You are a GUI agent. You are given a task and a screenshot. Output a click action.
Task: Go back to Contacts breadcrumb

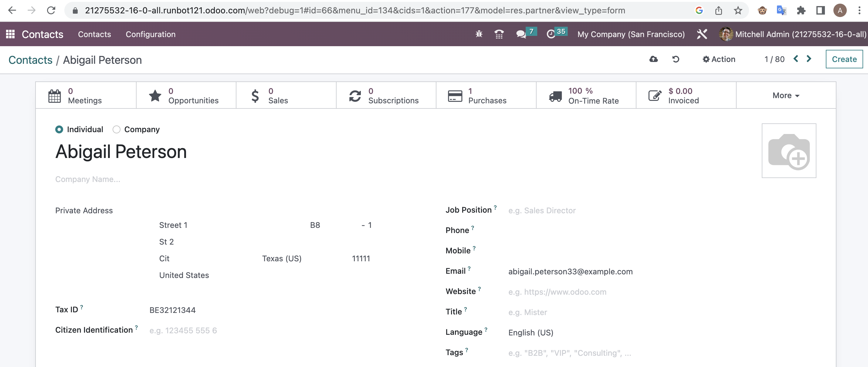click(x=30, y=60)
